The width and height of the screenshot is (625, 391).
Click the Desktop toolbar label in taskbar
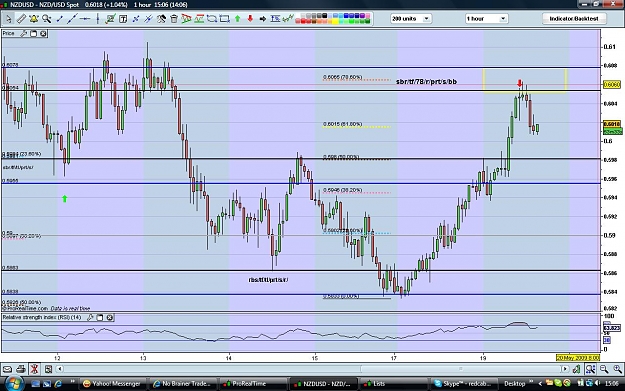(x=515, y=384)
